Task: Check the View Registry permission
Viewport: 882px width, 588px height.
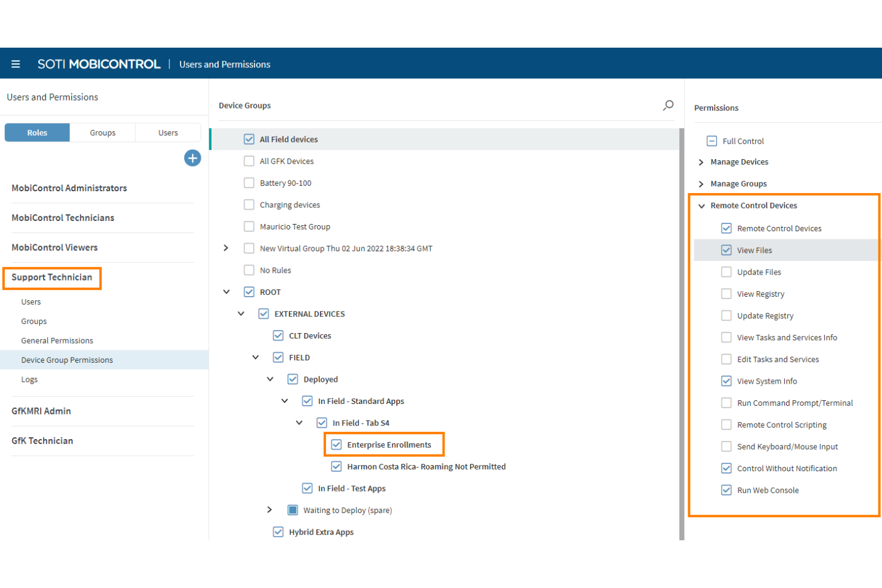Action: (726, 294)
